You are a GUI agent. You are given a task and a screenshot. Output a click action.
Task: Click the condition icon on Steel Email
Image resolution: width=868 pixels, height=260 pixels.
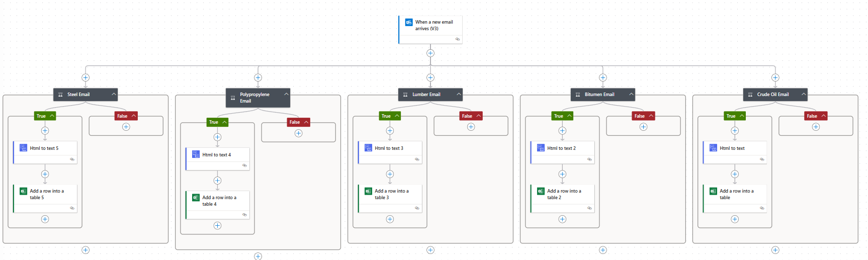click(60, 95)
